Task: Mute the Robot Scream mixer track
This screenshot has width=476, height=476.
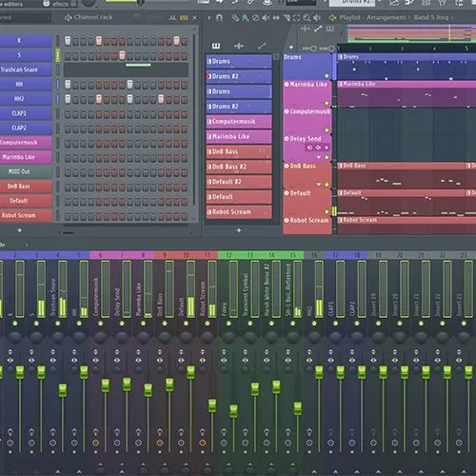Action: tap(208, 324)
